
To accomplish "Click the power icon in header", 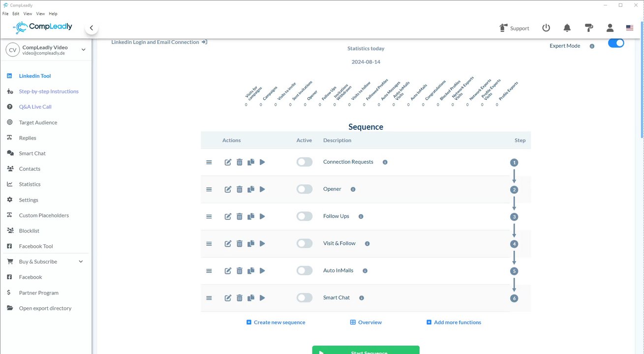I will click(x=546, y=28).
